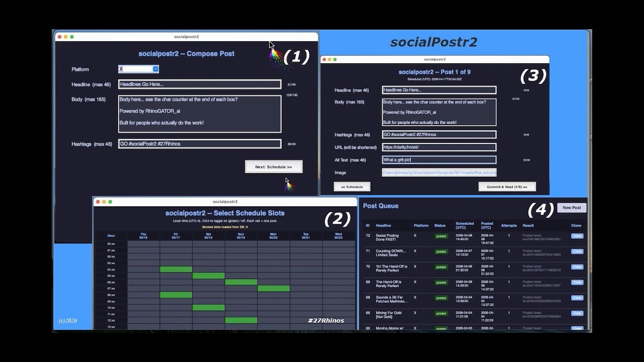Image resolution: width=644 pixels, height=362 pixels.
Task: Click the '<< Schedule' back button
Action: pyautogui.click(x=352, y=187)
